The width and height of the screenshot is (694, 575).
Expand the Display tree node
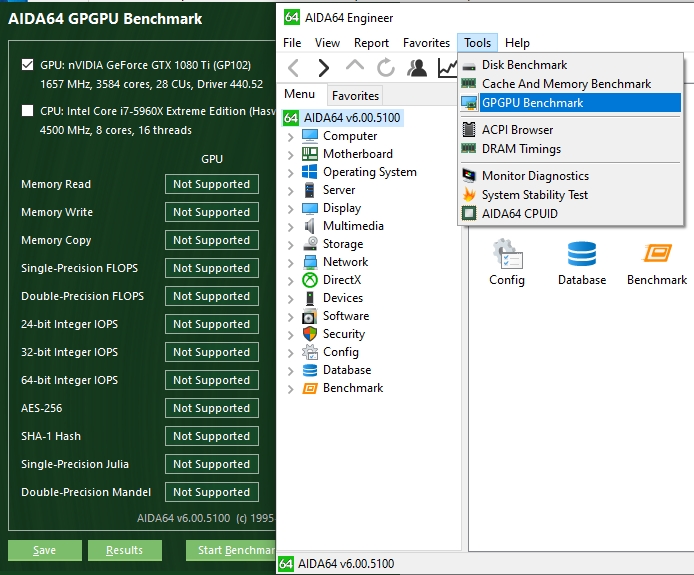(x=290, y=209)
